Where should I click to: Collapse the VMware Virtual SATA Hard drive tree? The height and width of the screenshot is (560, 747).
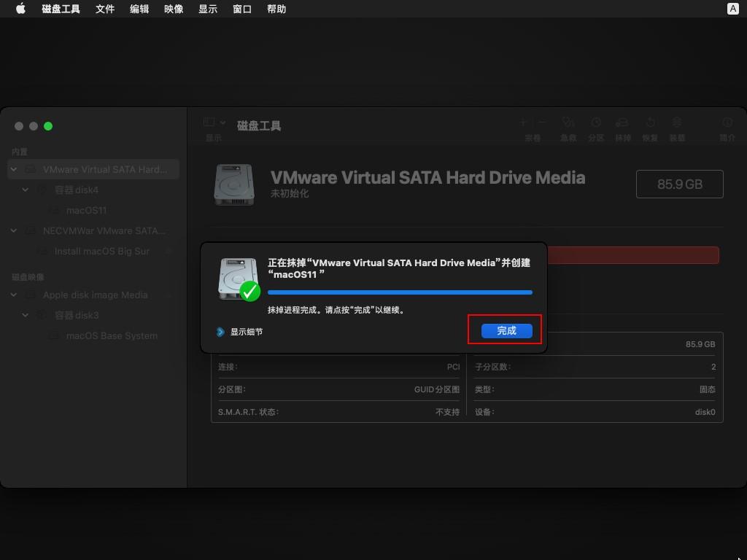click(x=13, y=168)
